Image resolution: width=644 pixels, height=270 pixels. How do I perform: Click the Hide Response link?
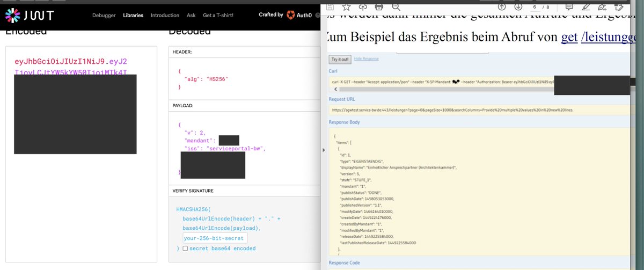[x=366, y=59]
